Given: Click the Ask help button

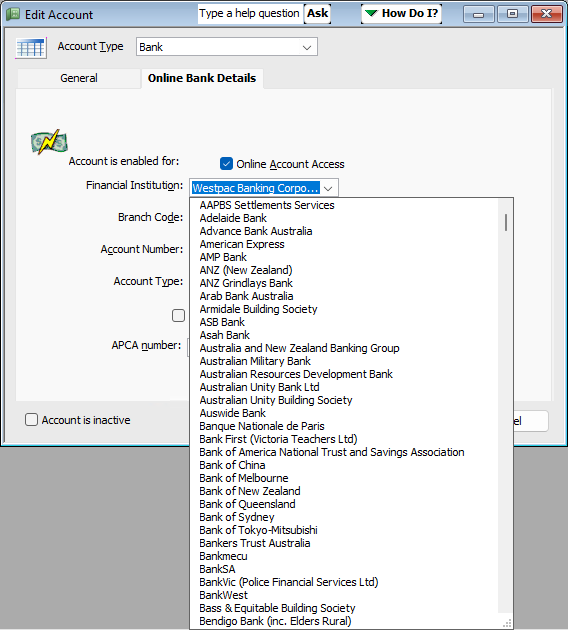Looking at the screenshot, I should point(317,14).
